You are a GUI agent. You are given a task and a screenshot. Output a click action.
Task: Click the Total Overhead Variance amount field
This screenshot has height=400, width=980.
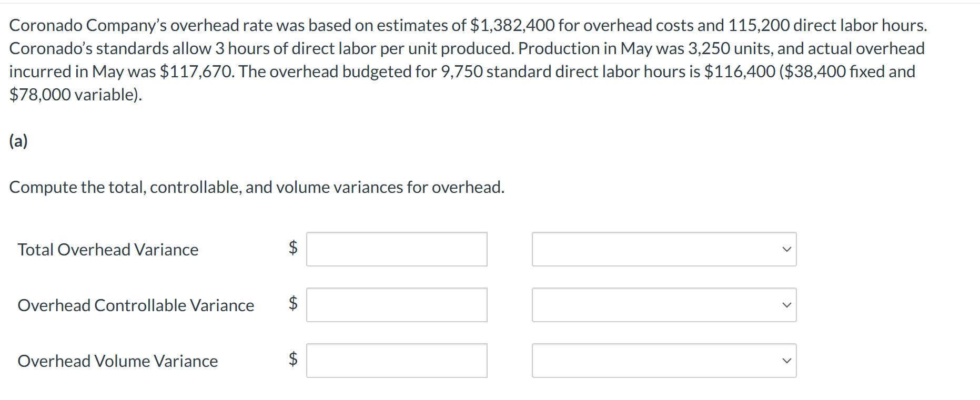[x=396, y=249]
